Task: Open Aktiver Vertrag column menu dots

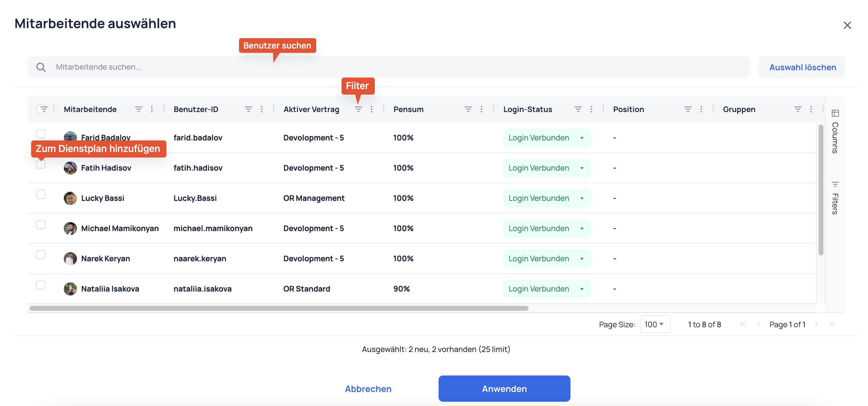Action: [x=372, y=109]
